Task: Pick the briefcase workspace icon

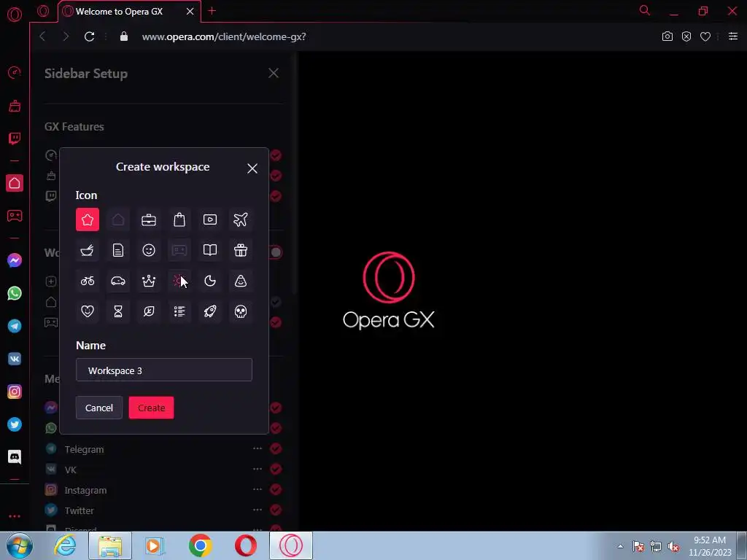Action: [x=149, y=219]
